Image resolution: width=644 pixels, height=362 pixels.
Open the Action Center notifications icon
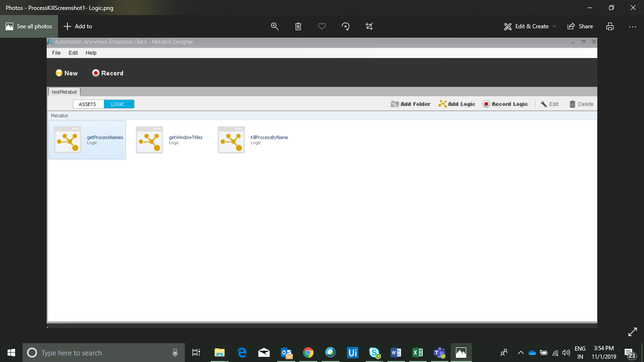coord(630,354)
